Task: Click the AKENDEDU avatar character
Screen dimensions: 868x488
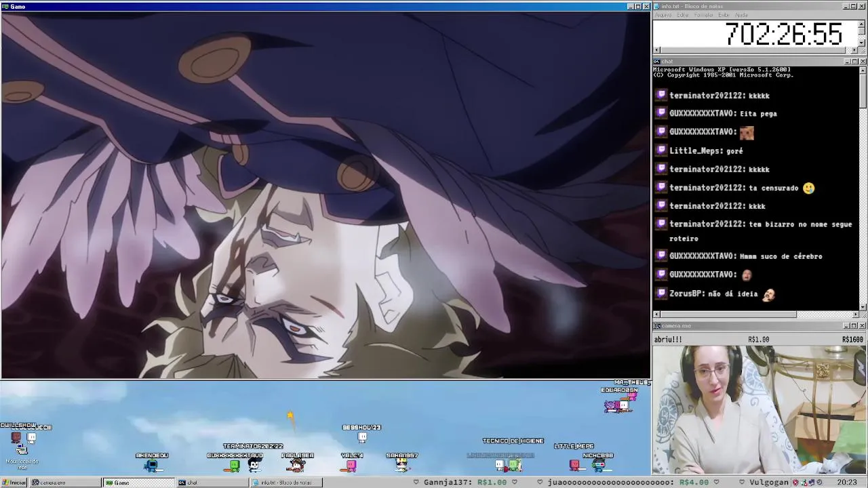Action: pos(152,465)
